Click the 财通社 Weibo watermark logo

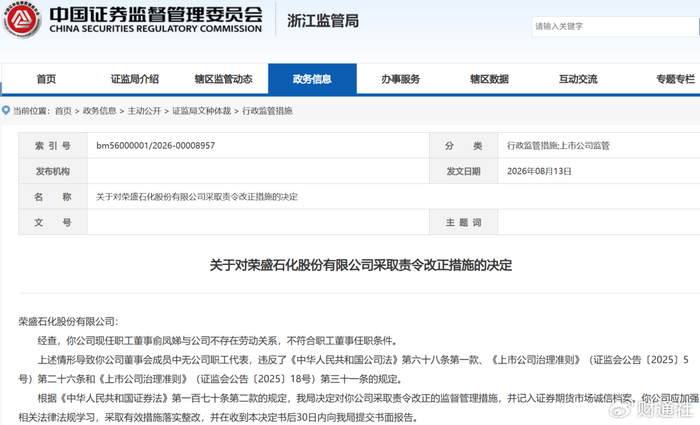click(652, 408)
